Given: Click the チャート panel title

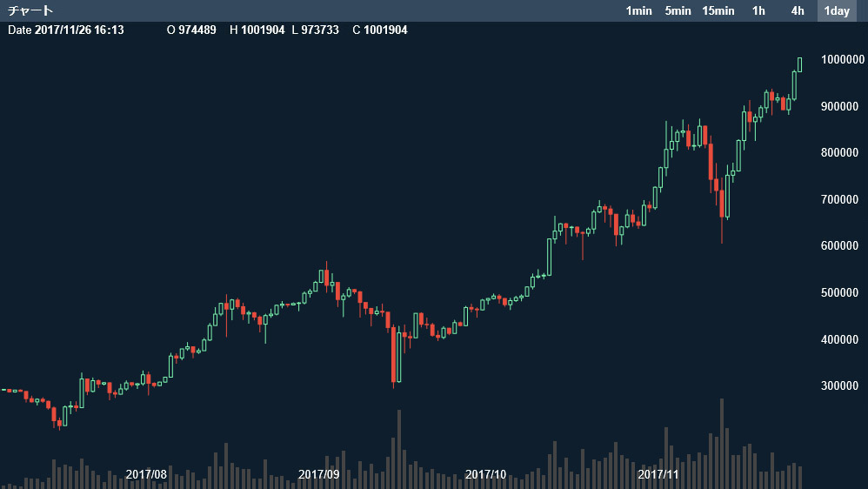Looking at the screenshot, I should [x=30, y=10].
